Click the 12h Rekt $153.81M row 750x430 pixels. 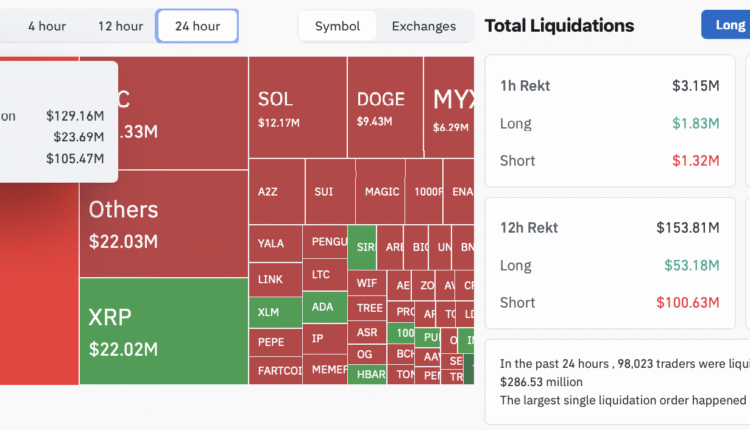(x=609, y=228)
